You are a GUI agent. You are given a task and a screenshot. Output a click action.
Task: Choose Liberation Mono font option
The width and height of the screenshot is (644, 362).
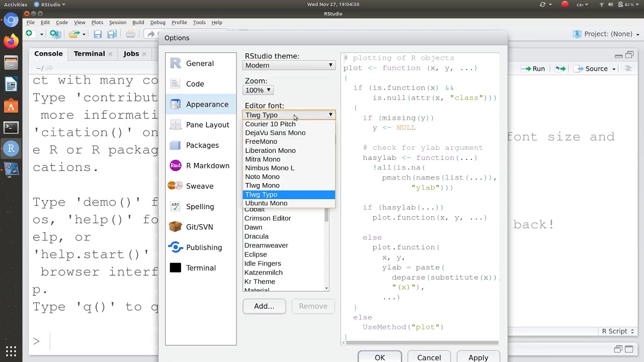coord(289,150)
